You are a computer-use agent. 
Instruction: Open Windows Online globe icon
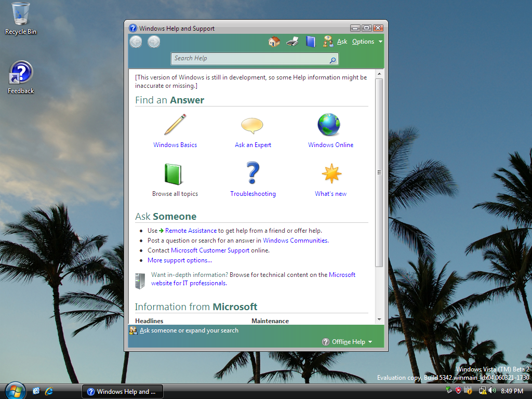pos(329,125)
